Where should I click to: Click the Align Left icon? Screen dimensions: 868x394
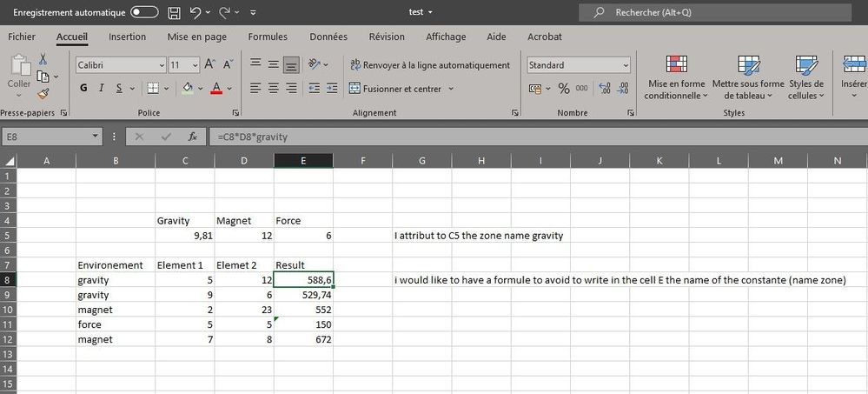coord(255,88)
